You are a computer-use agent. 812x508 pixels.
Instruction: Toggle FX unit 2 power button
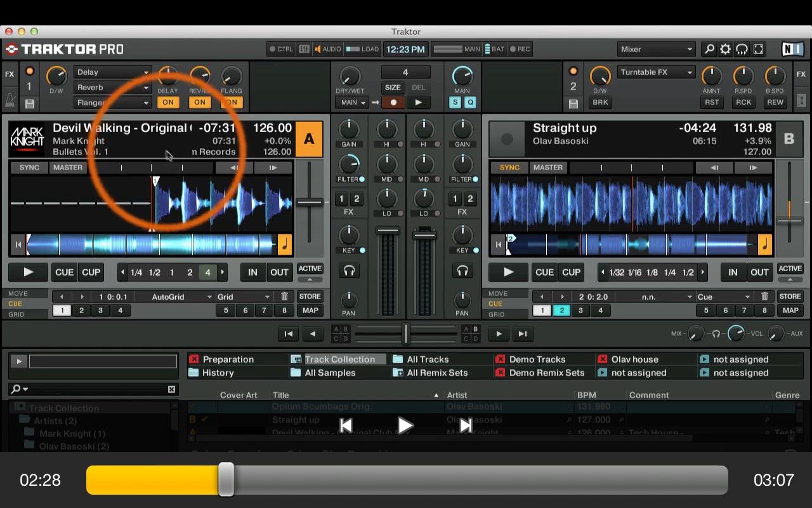click(573, 71)
